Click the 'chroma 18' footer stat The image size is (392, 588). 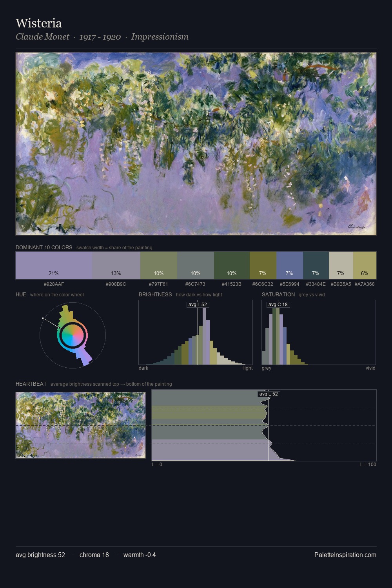tap(94, 555)
